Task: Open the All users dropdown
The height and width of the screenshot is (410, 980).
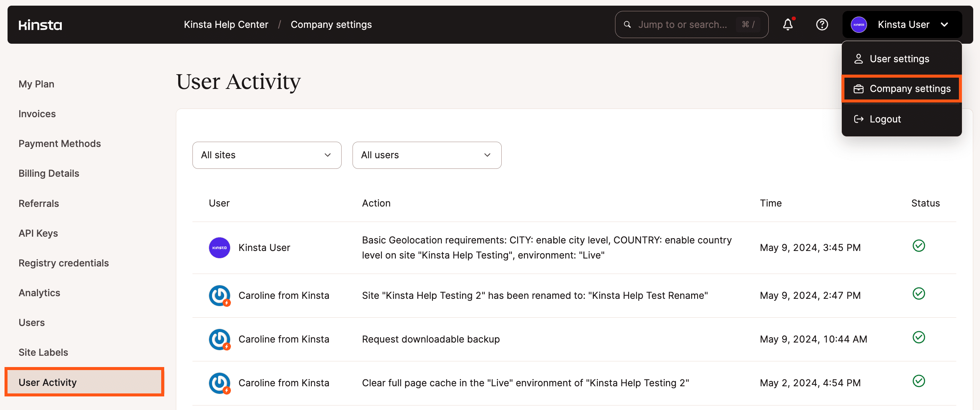Action: click(426, 155)
